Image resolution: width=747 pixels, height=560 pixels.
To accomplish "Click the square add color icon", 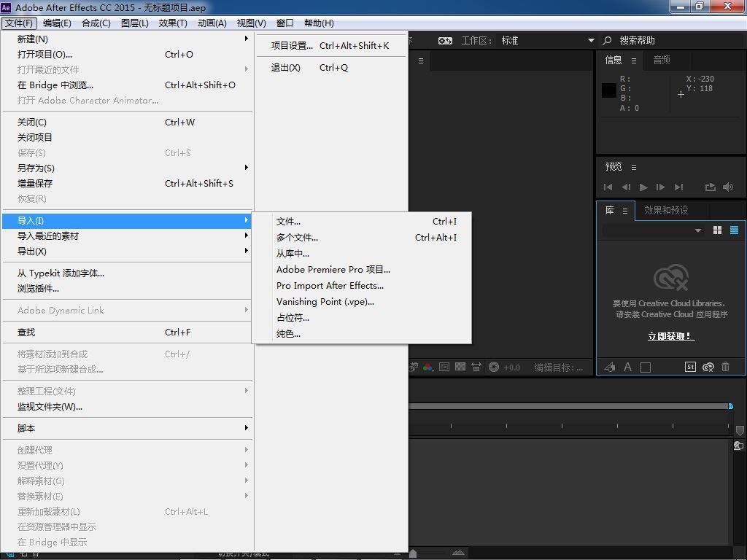I will pos(646,367).
